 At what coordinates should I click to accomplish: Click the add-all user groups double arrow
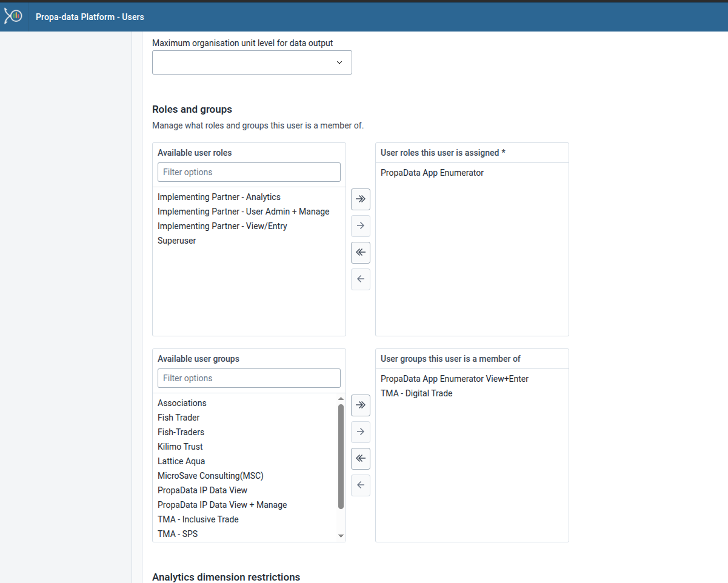361,405
